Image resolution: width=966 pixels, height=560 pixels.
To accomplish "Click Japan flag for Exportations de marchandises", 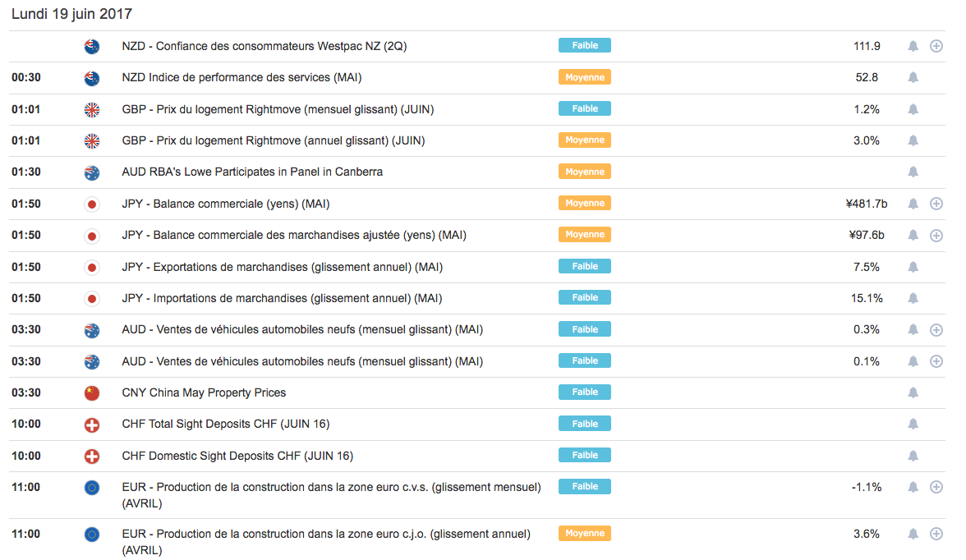I will coord(92,267).
